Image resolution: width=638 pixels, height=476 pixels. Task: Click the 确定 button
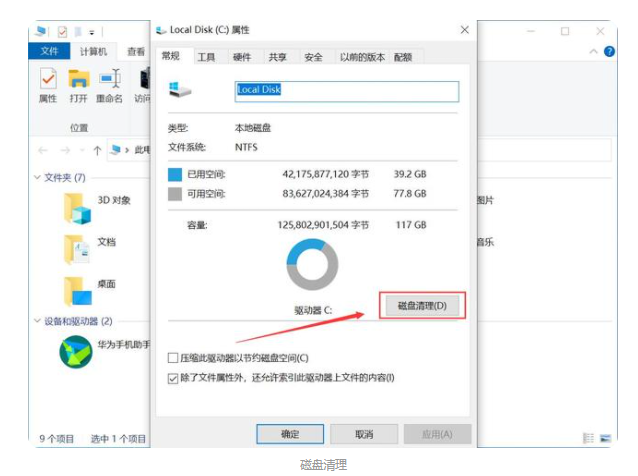click(x=290, y=434)
